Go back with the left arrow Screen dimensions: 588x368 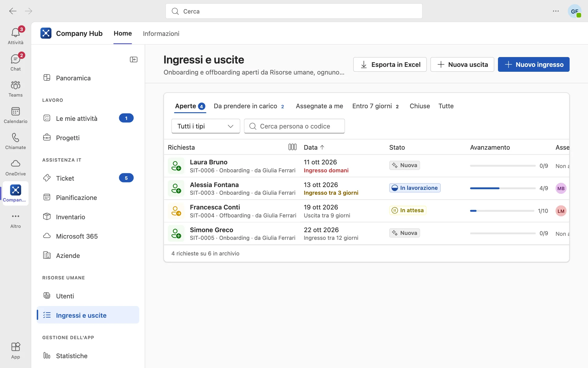coord(13,11)
